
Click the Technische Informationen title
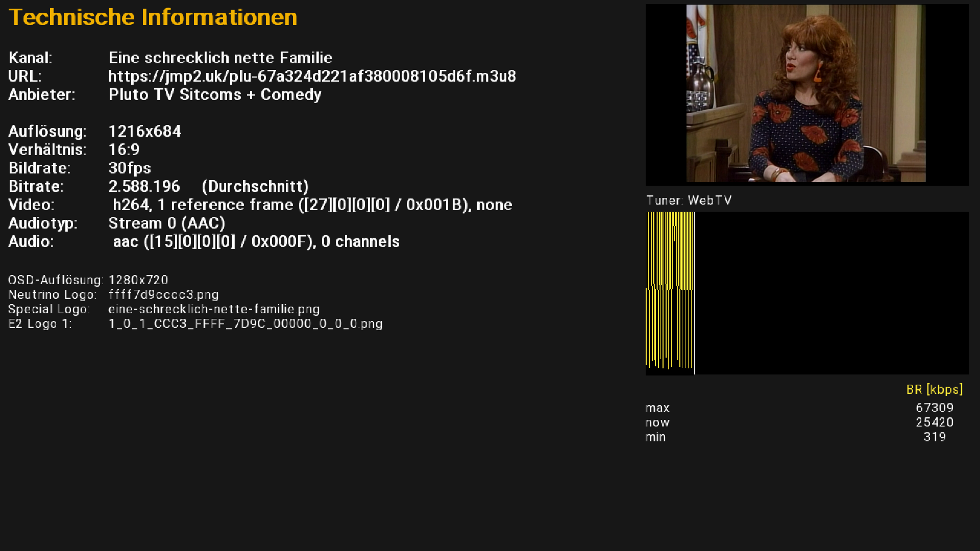pyautogui.click(x=153, y=17)
